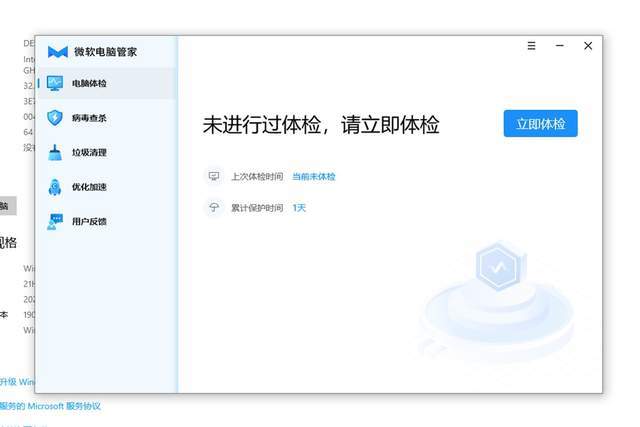This screenshot has width=640, height=427.
Task: Switch to the 病毒查杀 tab
Action: (107, 118)
